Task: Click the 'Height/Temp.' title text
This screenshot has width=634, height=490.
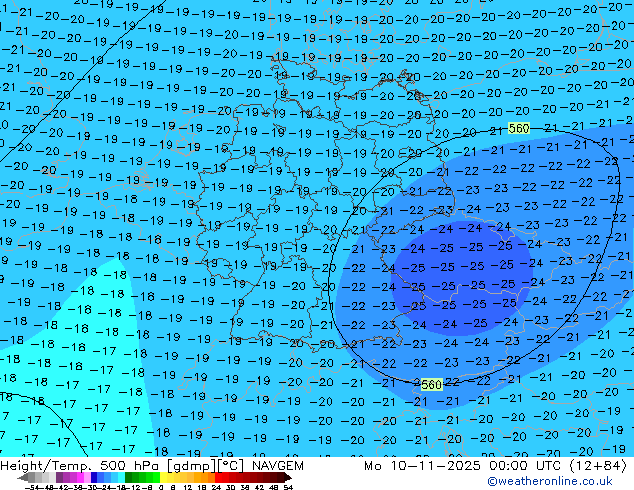Action: [x=44, y=466]
